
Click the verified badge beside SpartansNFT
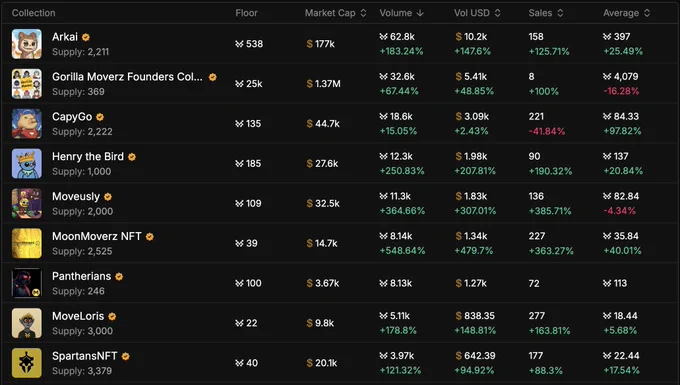125,356
